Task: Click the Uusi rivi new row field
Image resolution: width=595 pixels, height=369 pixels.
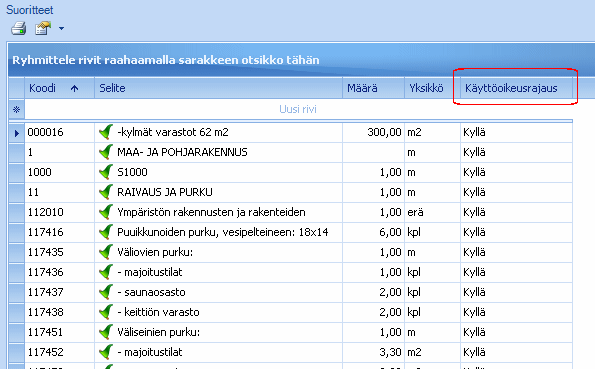Action: click(x=298, y=109)
